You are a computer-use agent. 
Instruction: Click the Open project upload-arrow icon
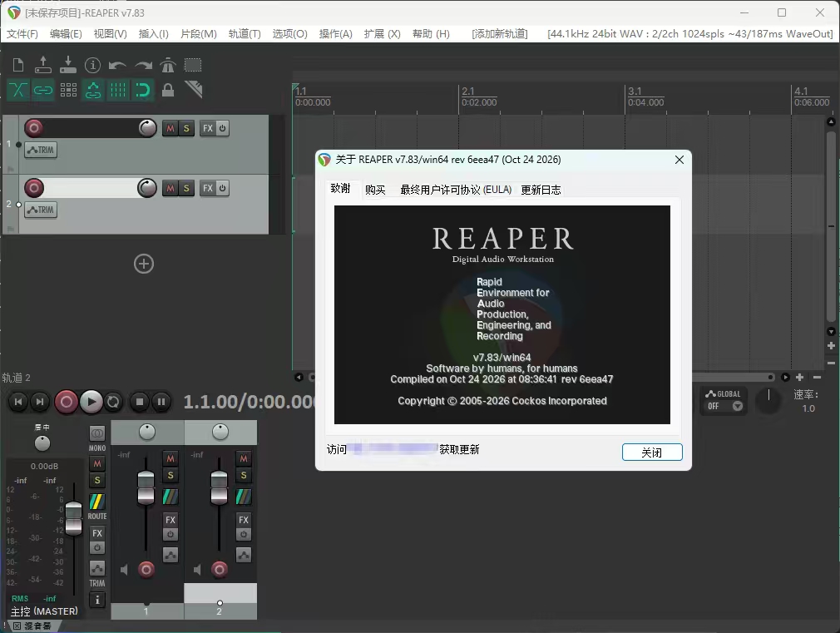tap(43, 65)
